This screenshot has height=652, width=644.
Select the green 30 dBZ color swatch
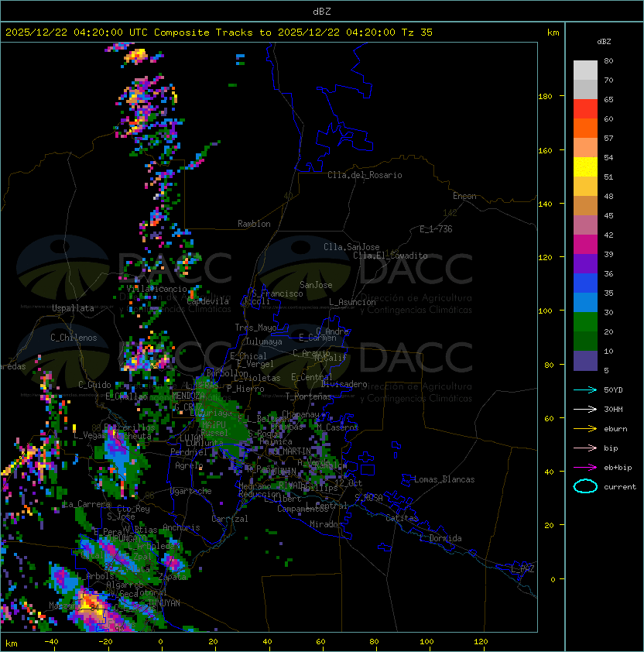[x=585, y=322]
